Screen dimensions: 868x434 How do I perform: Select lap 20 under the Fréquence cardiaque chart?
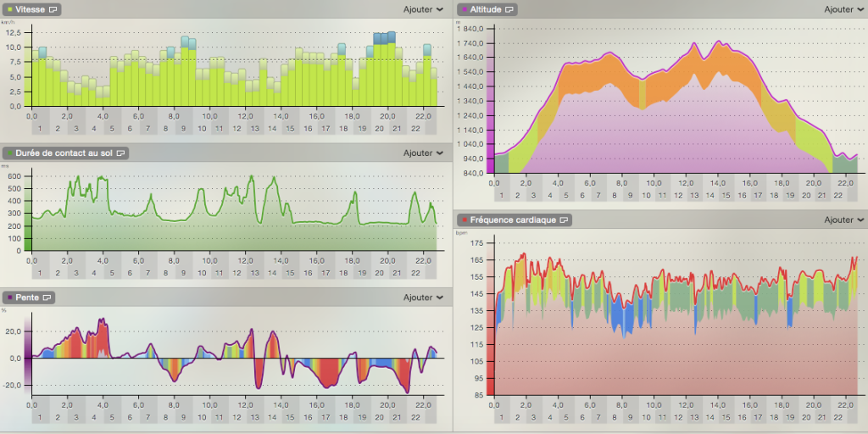point(806,418)
